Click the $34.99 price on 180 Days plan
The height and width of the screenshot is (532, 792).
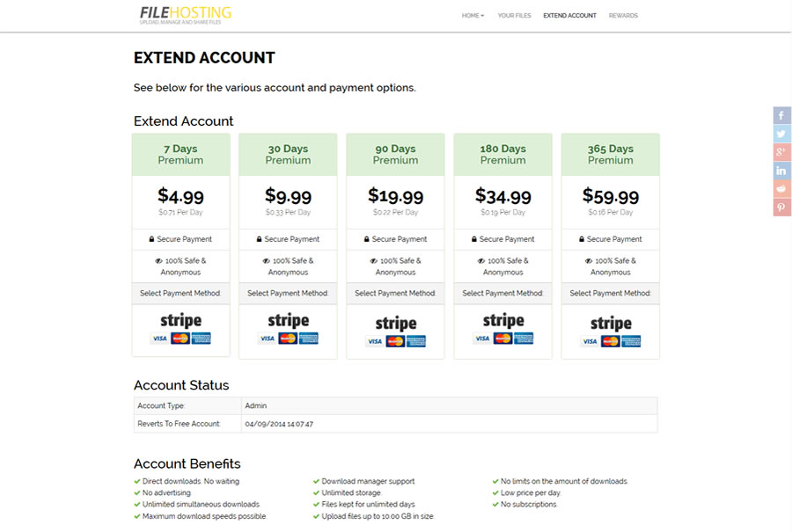coord(503,196)
